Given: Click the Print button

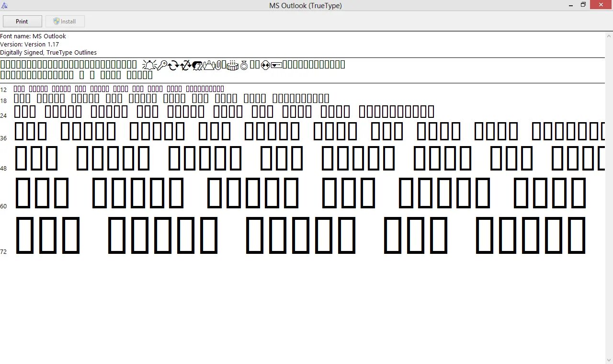Looking at the screenshot, I should pyautogui.click(x=22, y=22).
